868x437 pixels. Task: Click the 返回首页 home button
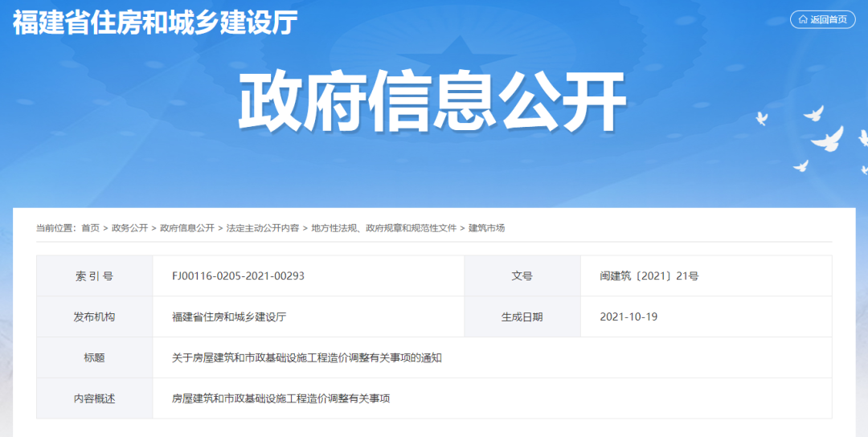823,20
